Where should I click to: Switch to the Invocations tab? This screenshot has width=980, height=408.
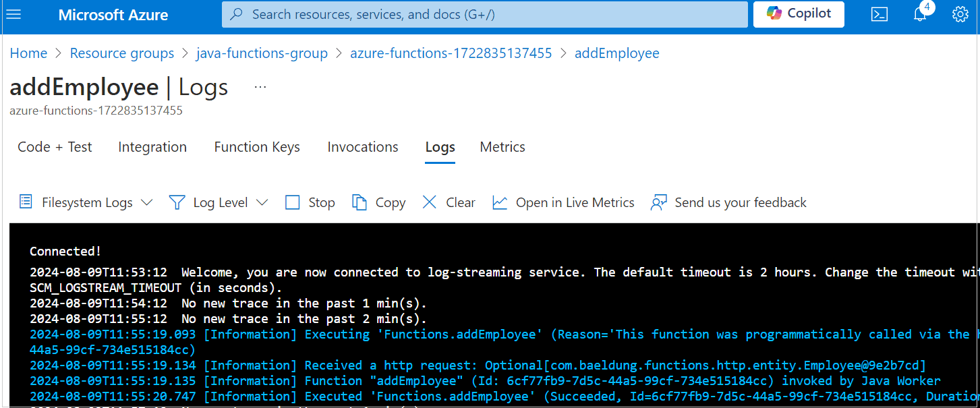point(363,147)
